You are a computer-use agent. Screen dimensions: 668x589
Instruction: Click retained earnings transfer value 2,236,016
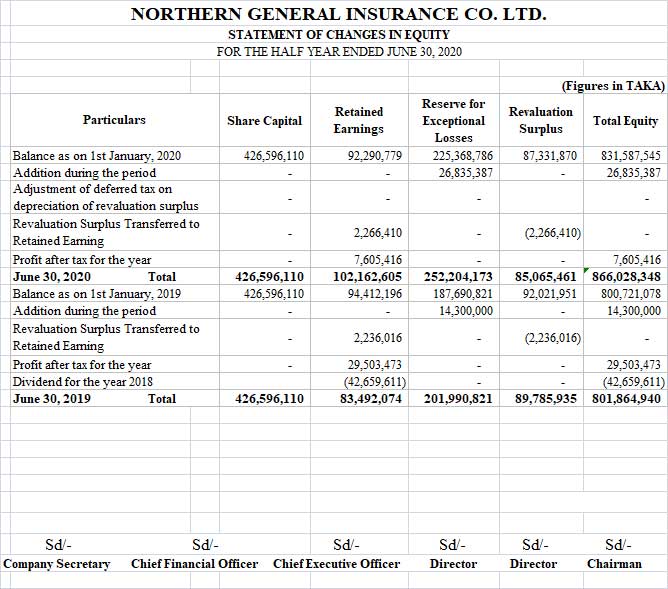(x=378, y=338)
